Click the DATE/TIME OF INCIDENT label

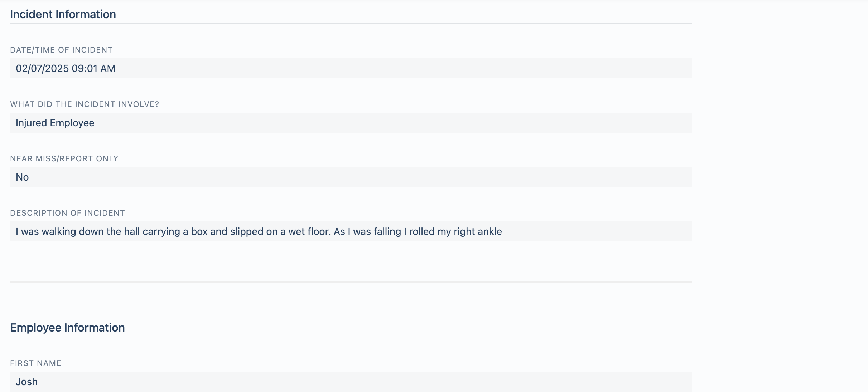coord(61,50)
